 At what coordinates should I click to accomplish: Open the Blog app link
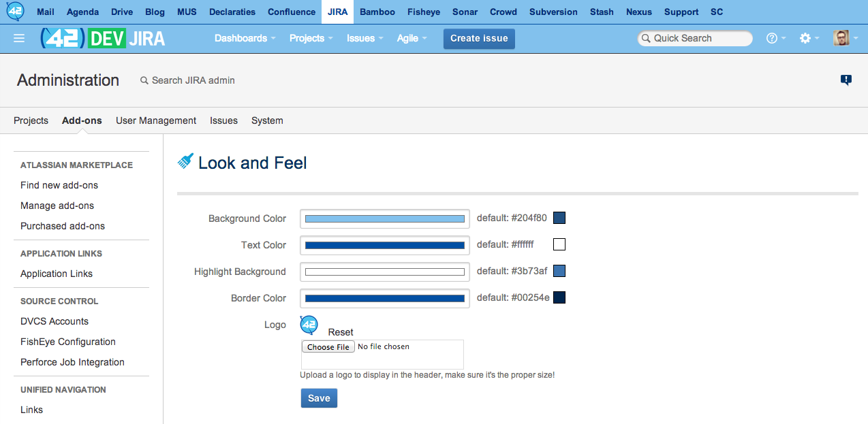155,12
